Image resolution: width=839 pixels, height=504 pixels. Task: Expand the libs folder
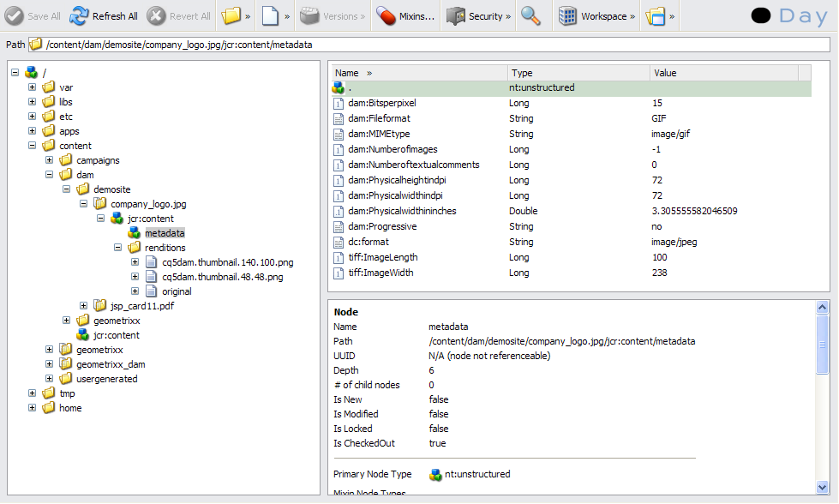(32, 101)
